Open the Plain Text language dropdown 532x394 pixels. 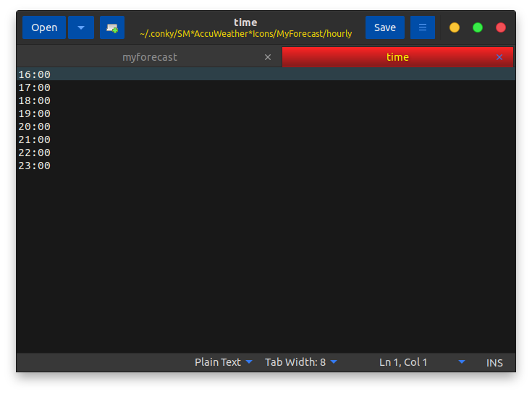[x=223, y=362]
